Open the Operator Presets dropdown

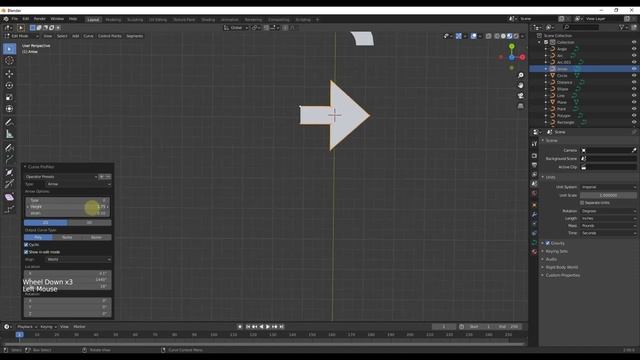(61, 177)
